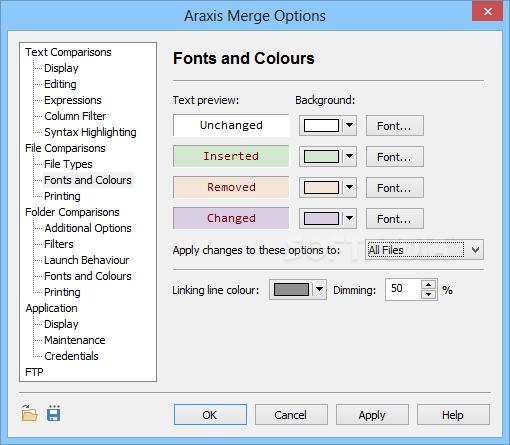The image size is (510, 445).
Task: Select the Removed text preview box
Action: [x=231, y=187]
